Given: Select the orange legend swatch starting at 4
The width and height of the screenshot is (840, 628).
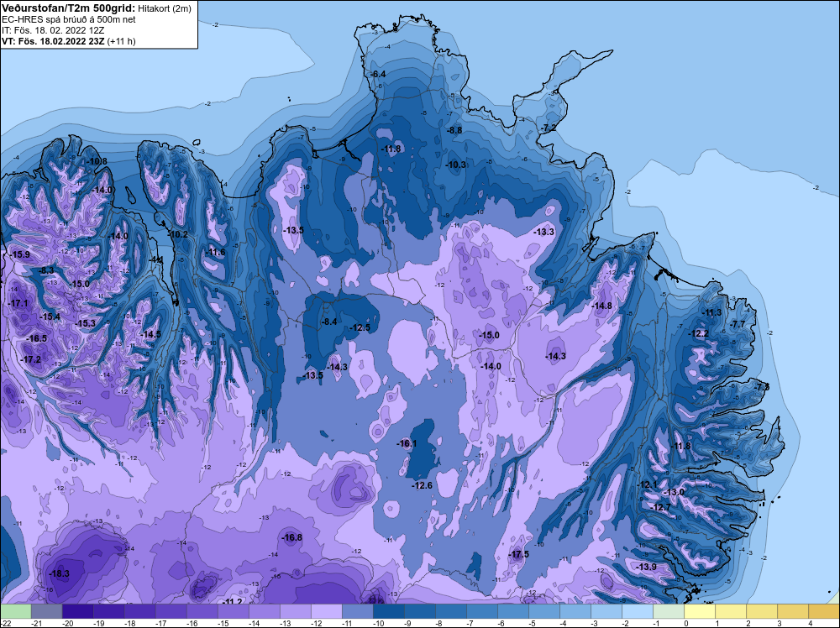Looking at the screenshot, I should point(823,611).
